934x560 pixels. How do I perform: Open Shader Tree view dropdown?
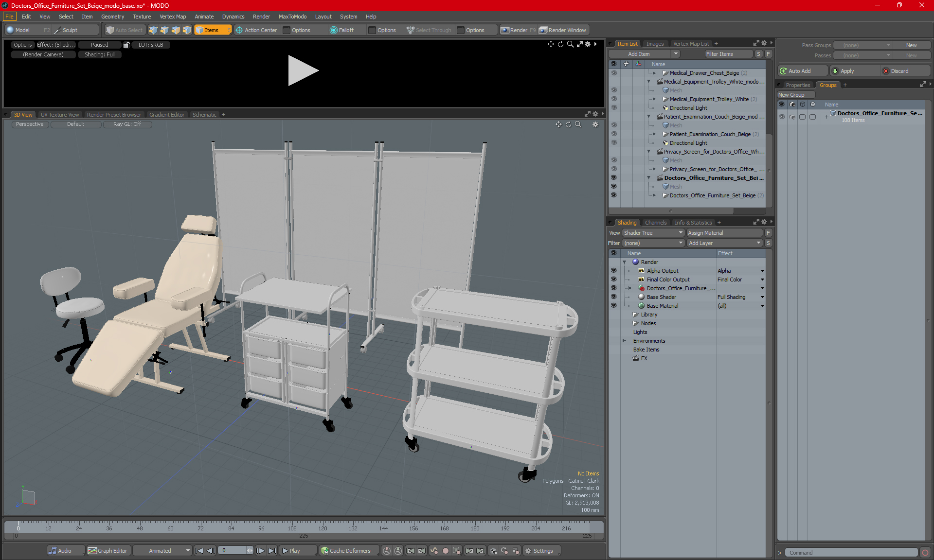(x=653, y=233)
